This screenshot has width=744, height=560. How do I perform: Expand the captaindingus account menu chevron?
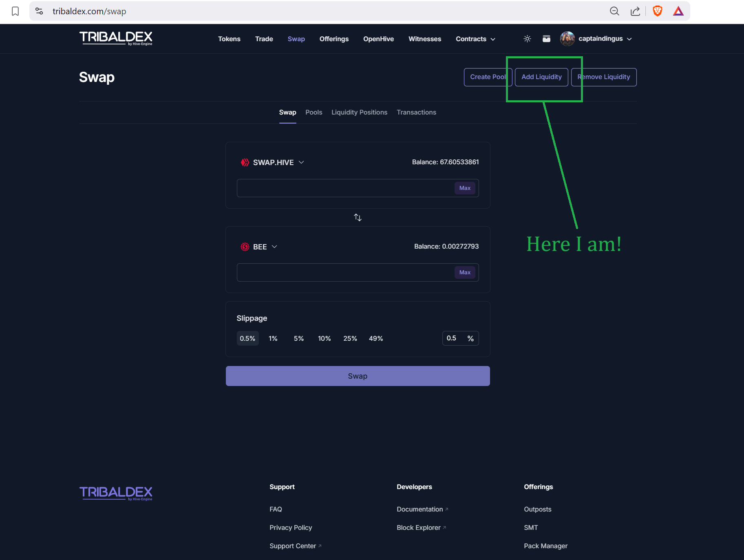[629, 39]
